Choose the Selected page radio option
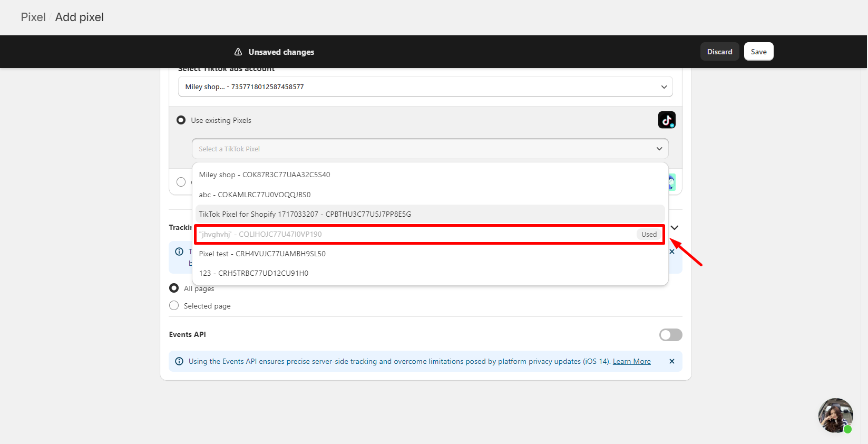868x444 pixels. click(174, 306)
